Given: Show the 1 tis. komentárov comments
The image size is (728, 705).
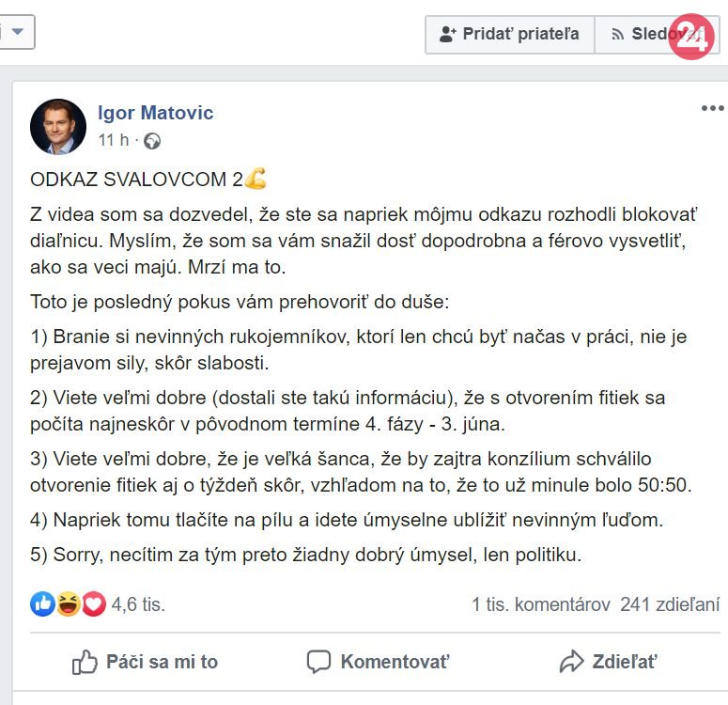Looking at the screenshot, I should 541,604.
